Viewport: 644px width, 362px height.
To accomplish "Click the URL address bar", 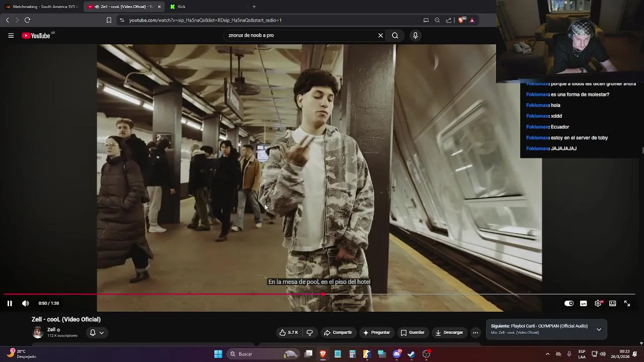I will (x=274, y=20).
